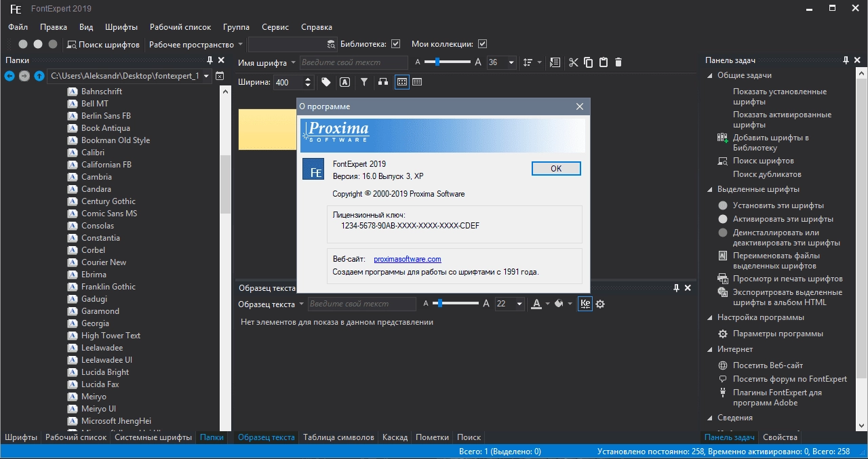Click Показать установленные шрифты
The image size is (868, 459).
click(x=780, y=96)
